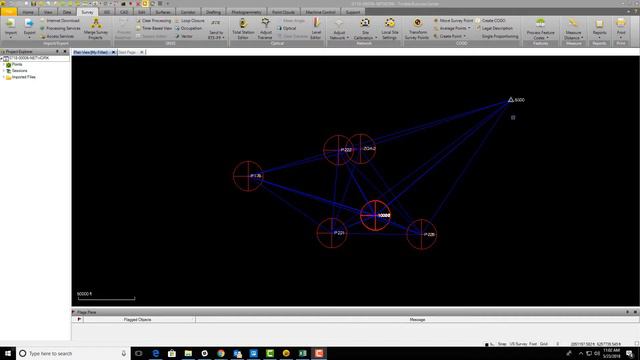Viewport: 640px width, 360px height.
Task: Select Sessions in Project Explorer
Action: tap(20, 71)
